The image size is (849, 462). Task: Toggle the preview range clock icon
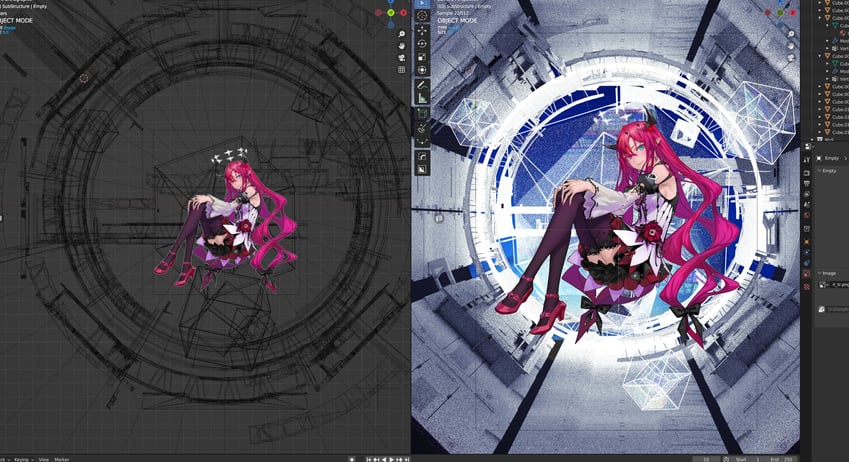tap(726, 459)
